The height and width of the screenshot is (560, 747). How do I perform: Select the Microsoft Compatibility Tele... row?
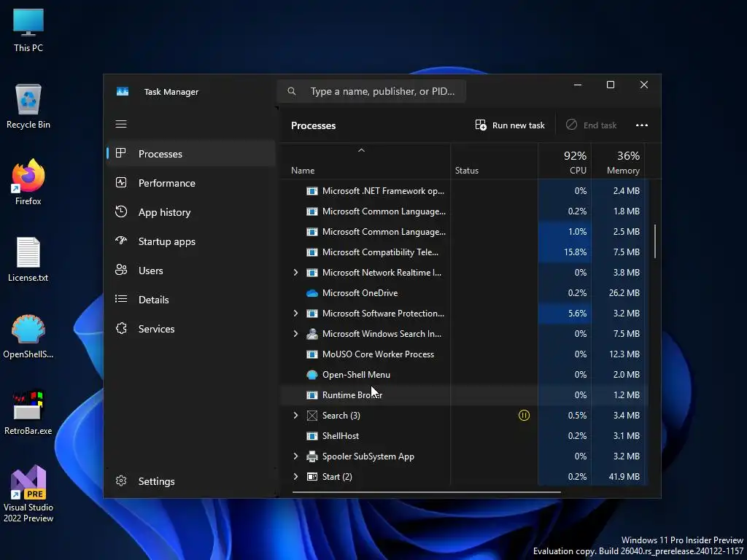point(463,252)
